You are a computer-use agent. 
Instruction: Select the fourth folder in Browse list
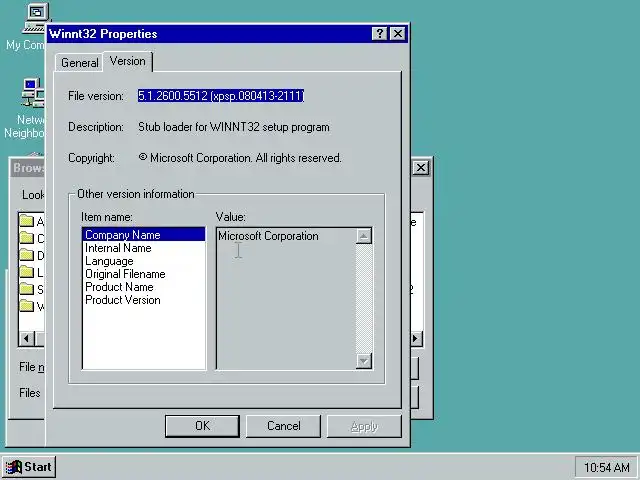point(31,272)
